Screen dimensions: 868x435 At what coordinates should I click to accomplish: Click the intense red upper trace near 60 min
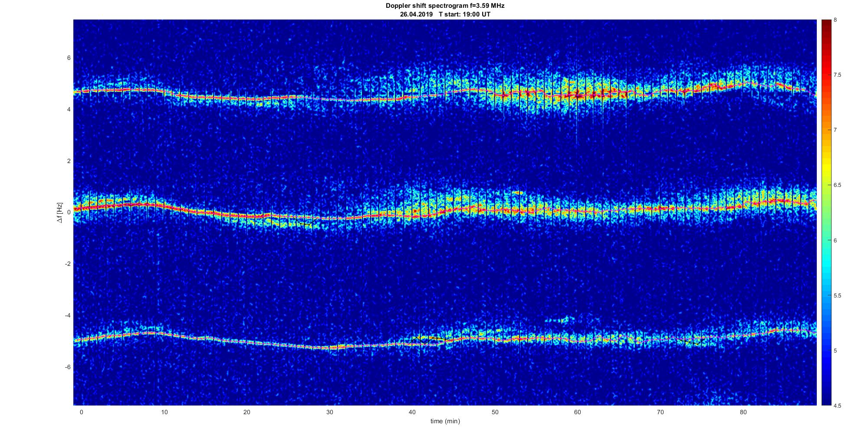[x=578, y=95]
